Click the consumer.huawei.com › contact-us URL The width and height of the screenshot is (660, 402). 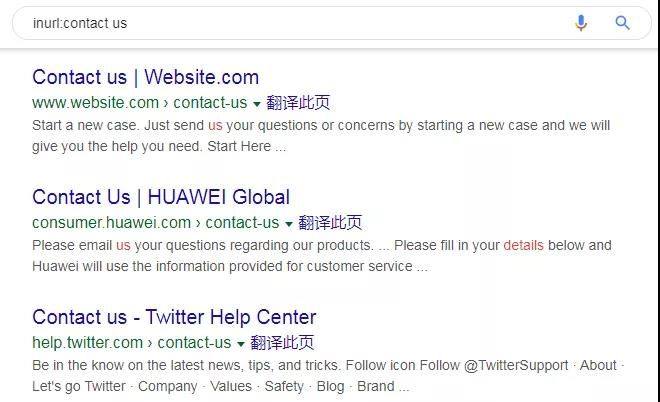(156, 223)
